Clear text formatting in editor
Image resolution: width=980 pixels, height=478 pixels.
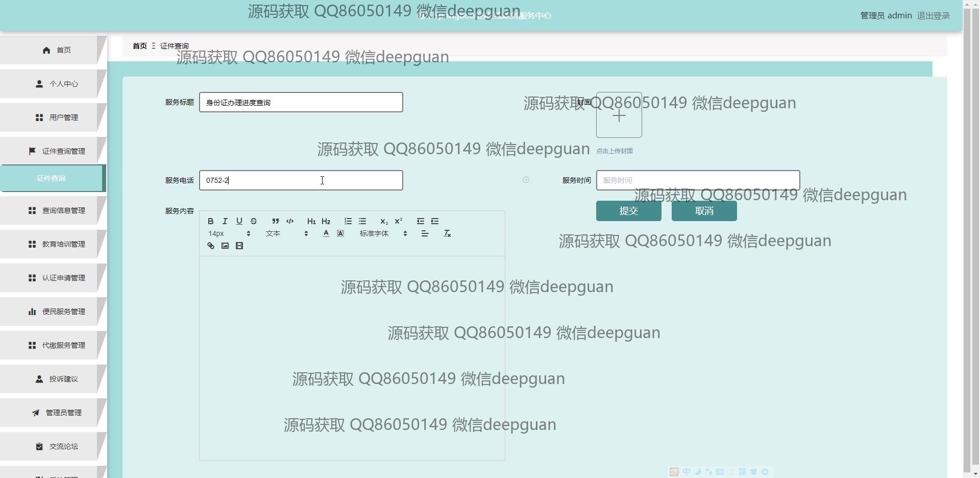[x=447, y=233]
